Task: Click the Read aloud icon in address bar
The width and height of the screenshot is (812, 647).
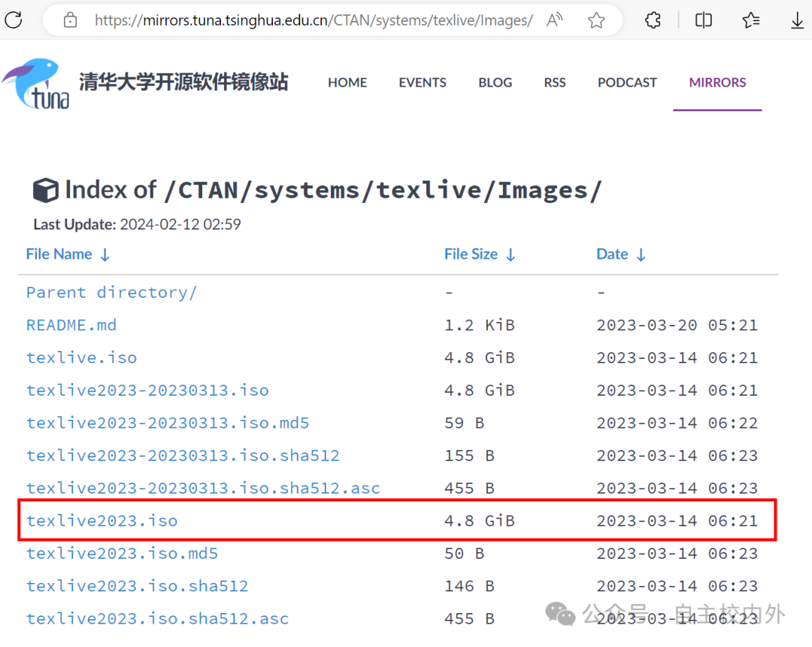Action: tap(555, 20)
